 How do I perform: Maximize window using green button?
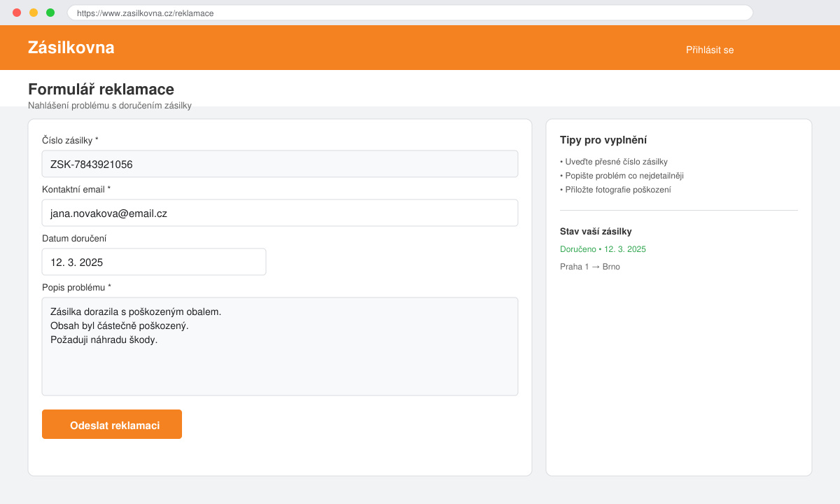[50, 13]
